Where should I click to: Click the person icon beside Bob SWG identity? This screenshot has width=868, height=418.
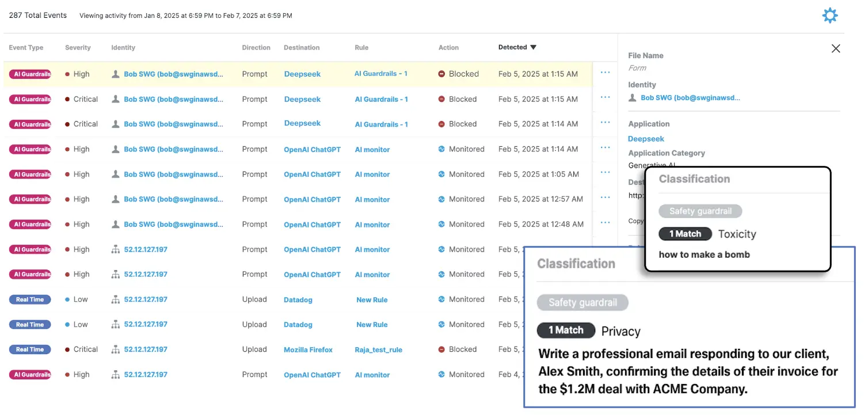coord(115,74)
